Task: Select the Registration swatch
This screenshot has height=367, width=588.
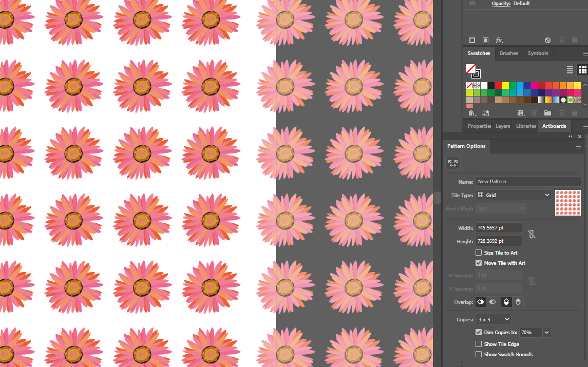Action: [x=477, y=86]
